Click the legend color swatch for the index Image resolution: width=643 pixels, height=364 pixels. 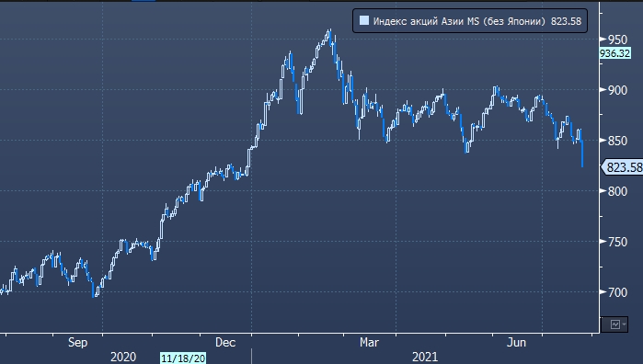(363, 20)
